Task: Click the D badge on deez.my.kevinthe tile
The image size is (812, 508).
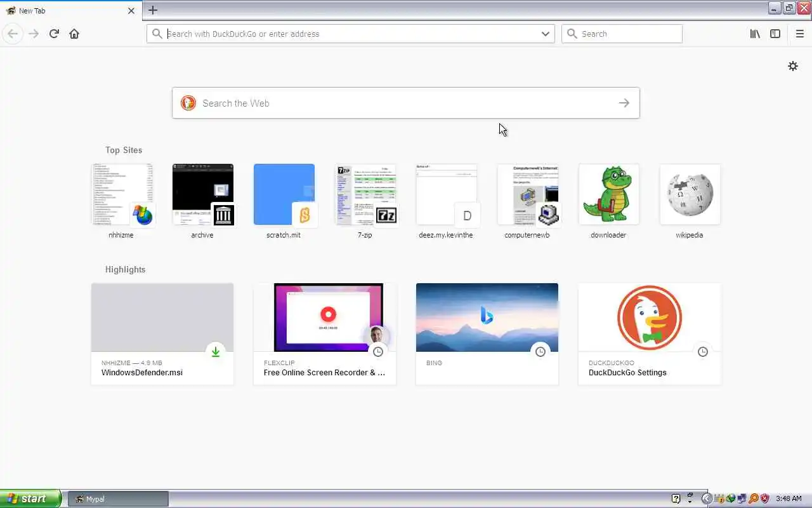Action: 467,215
